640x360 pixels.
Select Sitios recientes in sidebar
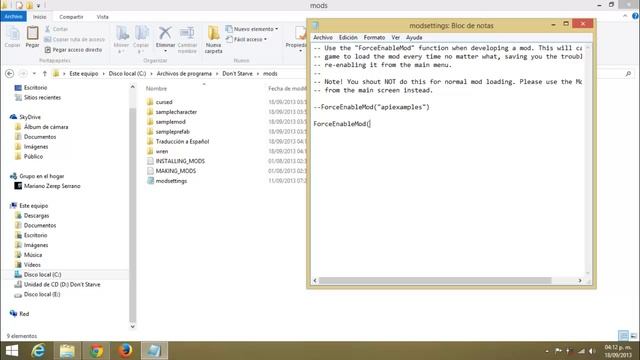42,98
